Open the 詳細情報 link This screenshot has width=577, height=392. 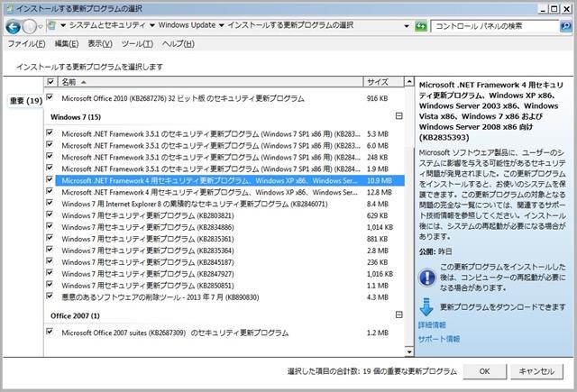(x=432, y=325)
